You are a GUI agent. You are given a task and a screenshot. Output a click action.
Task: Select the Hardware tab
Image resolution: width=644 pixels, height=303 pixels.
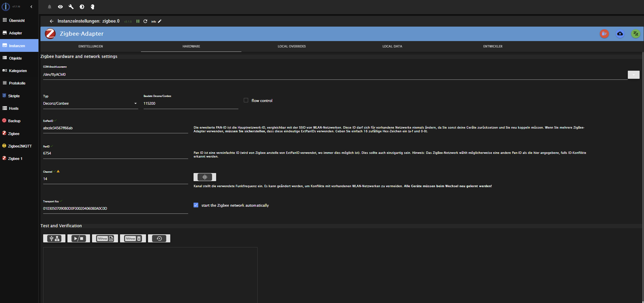(191, 46)
